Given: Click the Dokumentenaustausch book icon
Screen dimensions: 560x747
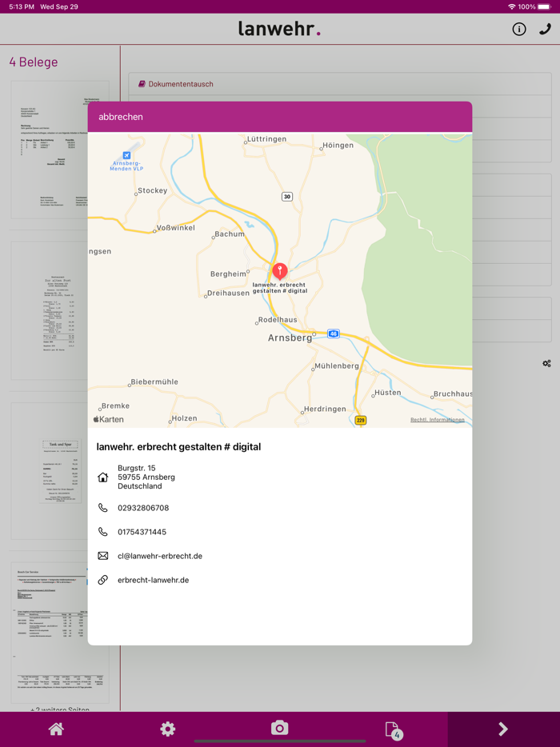Looking at the screenshot, I should (142, 84).
